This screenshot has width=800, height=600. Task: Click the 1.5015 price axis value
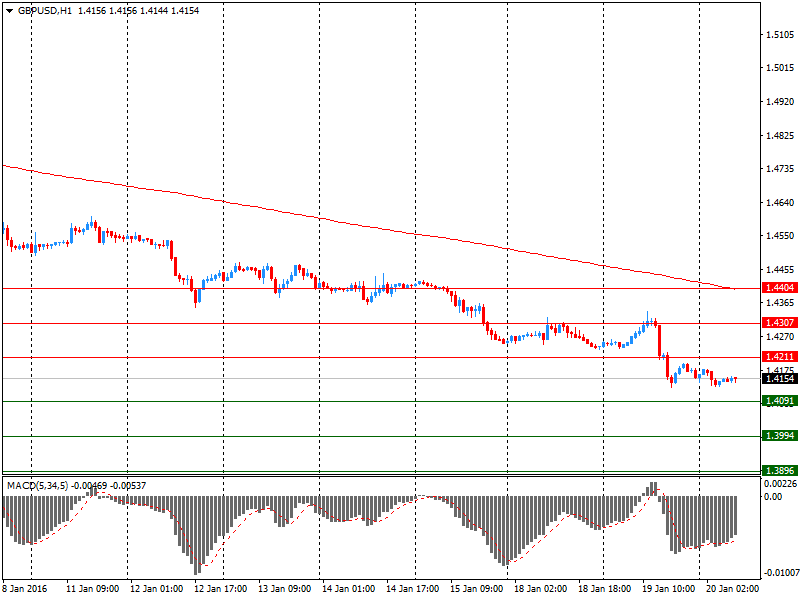point(781,68)
